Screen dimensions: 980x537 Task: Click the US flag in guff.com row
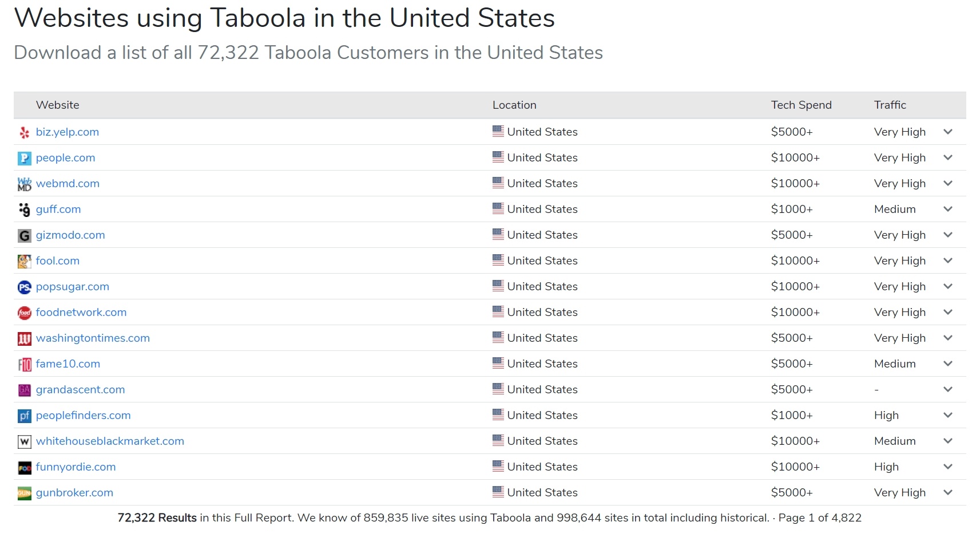[498, 208]
